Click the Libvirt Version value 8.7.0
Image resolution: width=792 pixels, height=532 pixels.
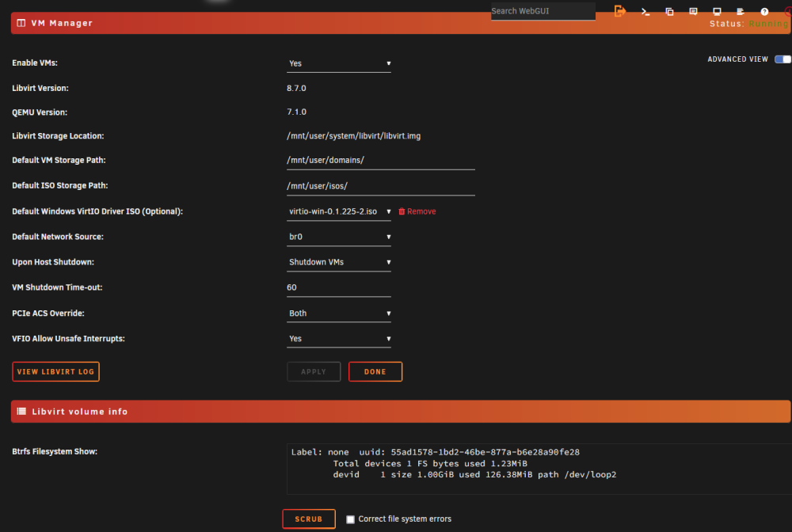(296, 88)
